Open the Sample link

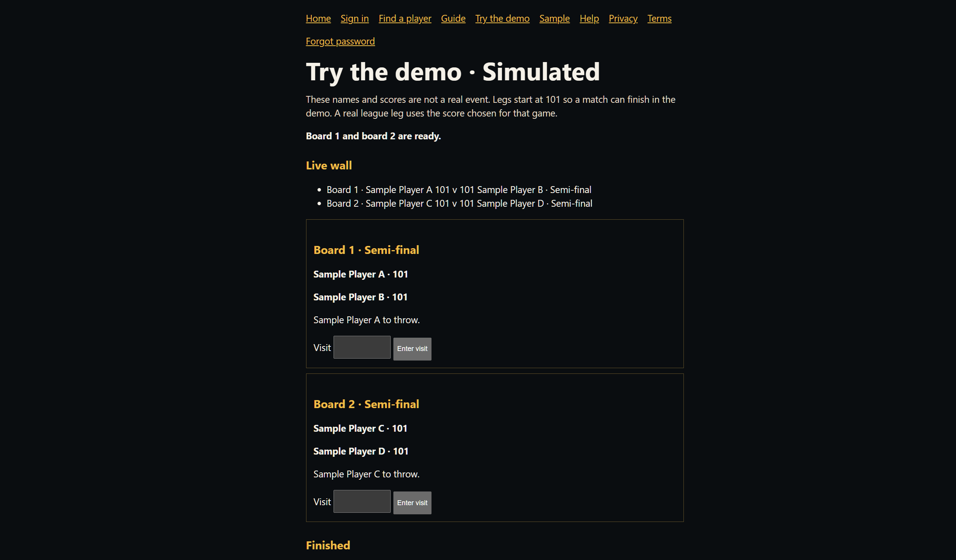554,18
